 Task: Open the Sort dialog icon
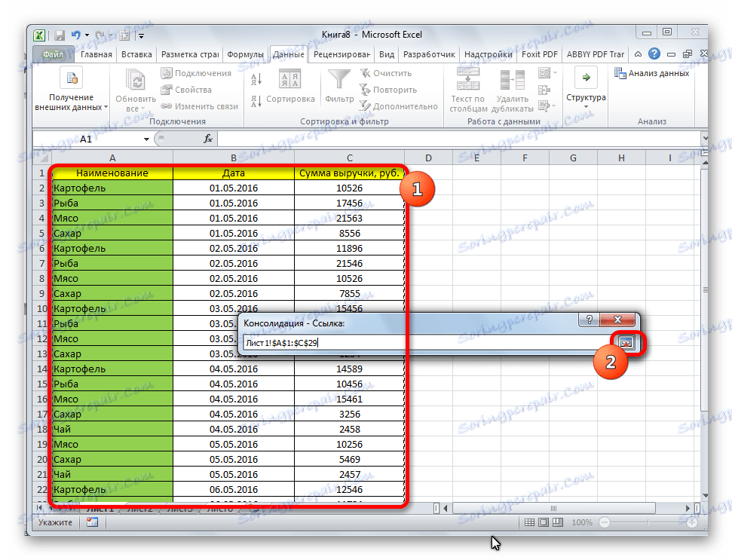click(289, 78)
